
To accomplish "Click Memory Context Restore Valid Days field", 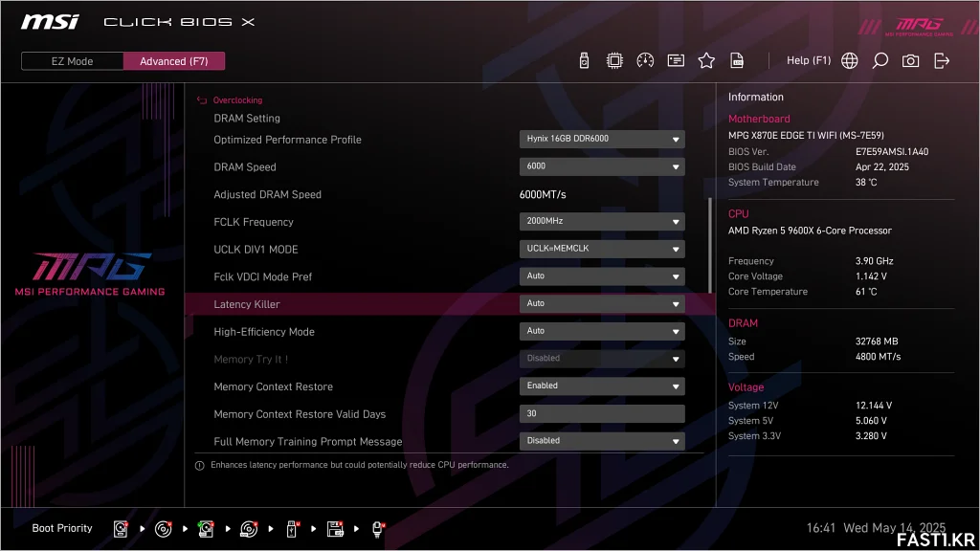I will pos(602,413).
